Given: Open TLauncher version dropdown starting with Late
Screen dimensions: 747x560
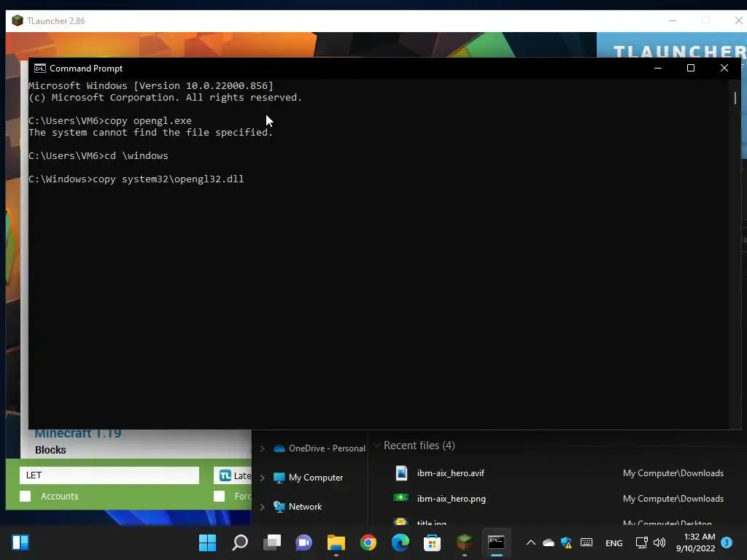Looking at the screenshot, I should [x=233, y=475].
